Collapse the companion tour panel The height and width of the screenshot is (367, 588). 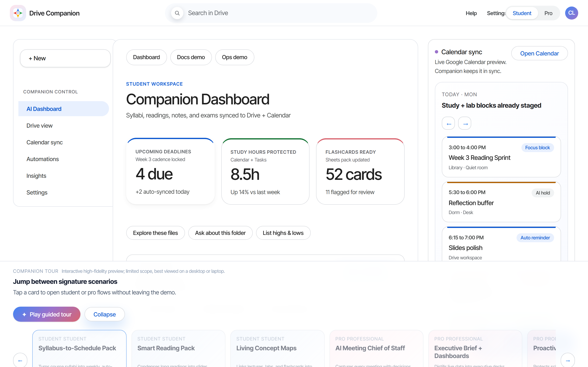(x=105, y=314)
